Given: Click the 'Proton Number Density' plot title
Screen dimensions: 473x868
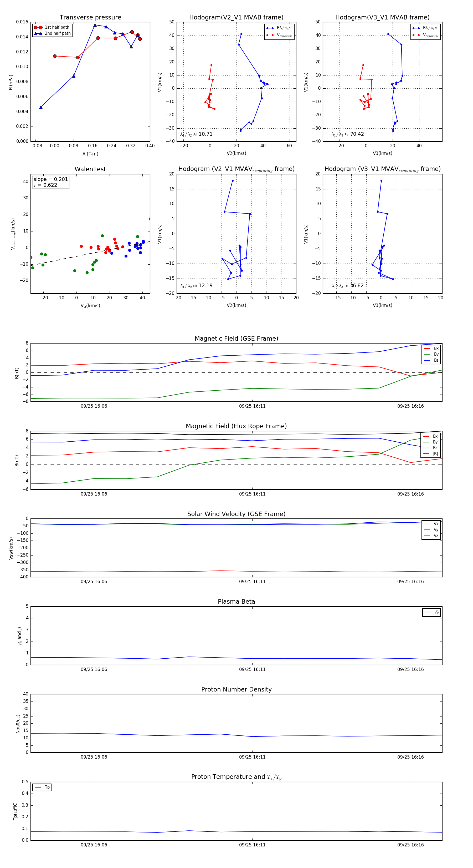Looking at the screenshot, I should 236,689.
